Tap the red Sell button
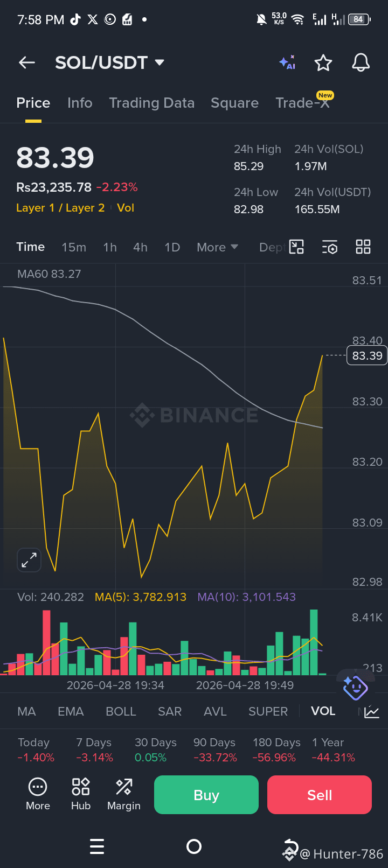This screenshot has width=388, height=868. [320, 795]
